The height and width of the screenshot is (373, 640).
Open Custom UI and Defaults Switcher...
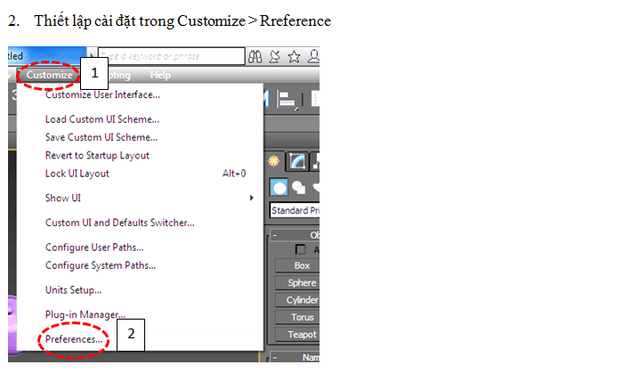(120, 222)
